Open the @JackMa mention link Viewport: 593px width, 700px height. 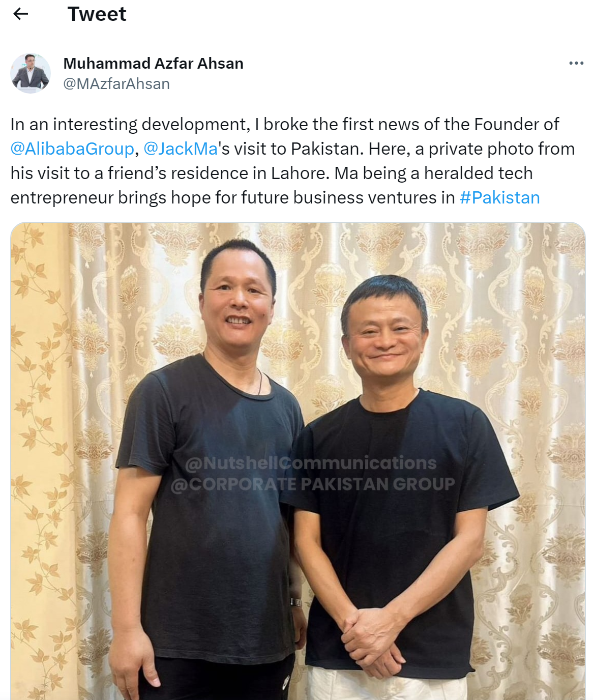pos(181,149)
